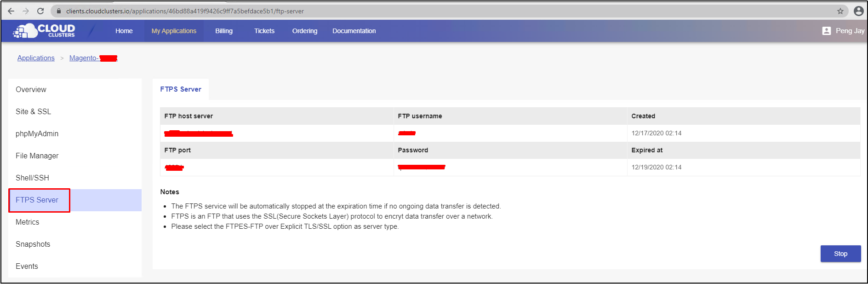Screen dimensions: 868x284
Task: Open the Chrome profile avatar icon
Action: (x=858, y=11)
